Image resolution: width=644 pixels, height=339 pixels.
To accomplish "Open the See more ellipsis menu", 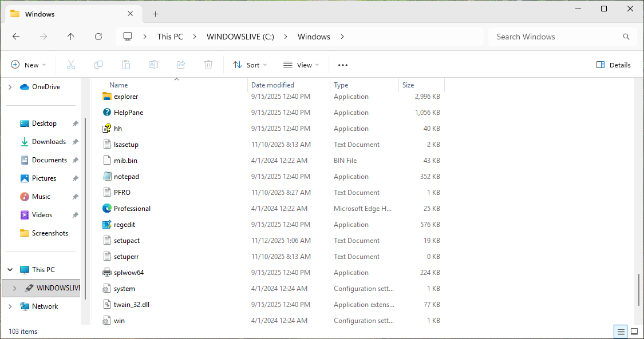I will pos(343,65).
